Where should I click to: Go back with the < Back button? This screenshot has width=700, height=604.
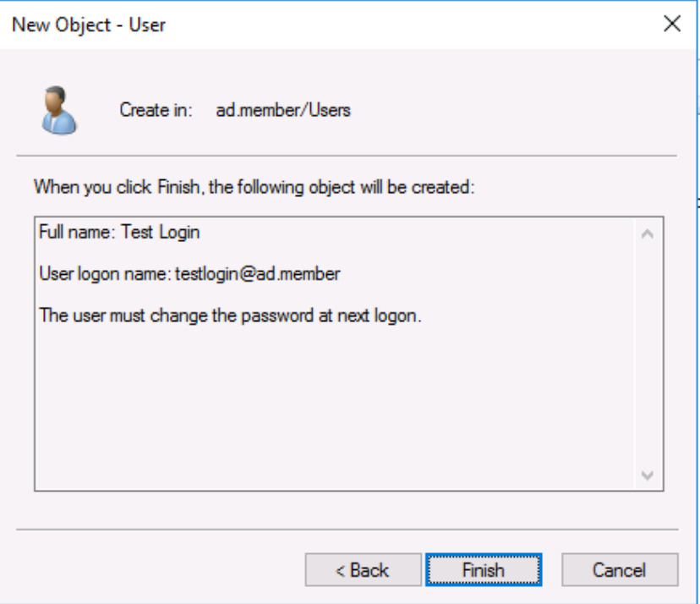point(363,570)
